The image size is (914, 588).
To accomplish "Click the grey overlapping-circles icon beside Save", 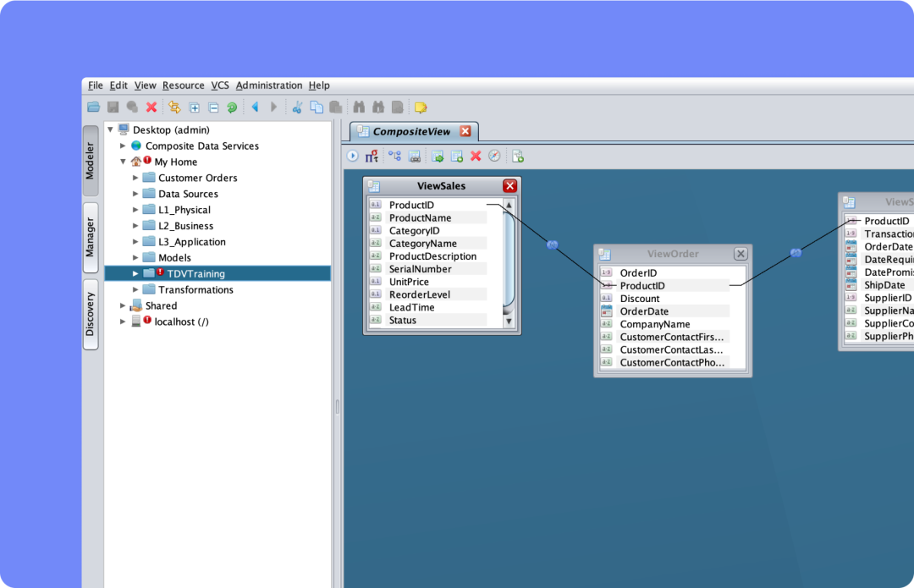I will [x=132, y=107].
